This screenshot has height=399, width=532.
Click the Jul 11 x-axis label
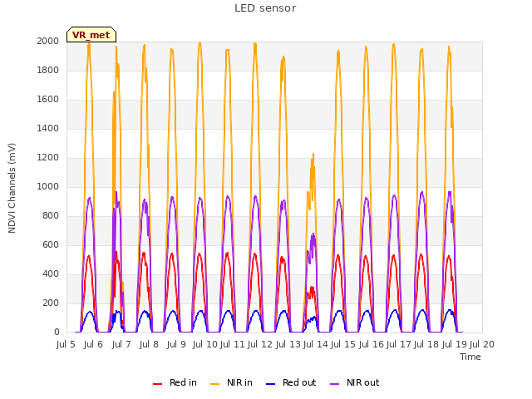(233, 344)
